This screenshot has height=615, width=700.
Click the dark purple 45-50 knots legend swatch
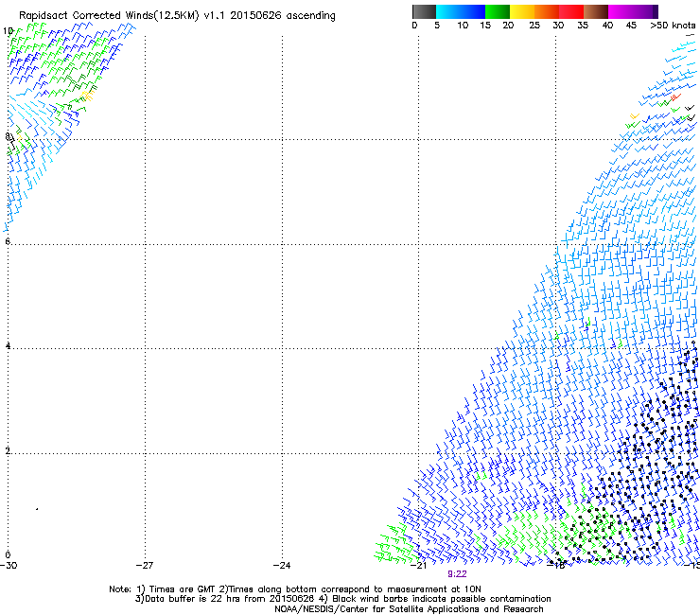[645, 11]
